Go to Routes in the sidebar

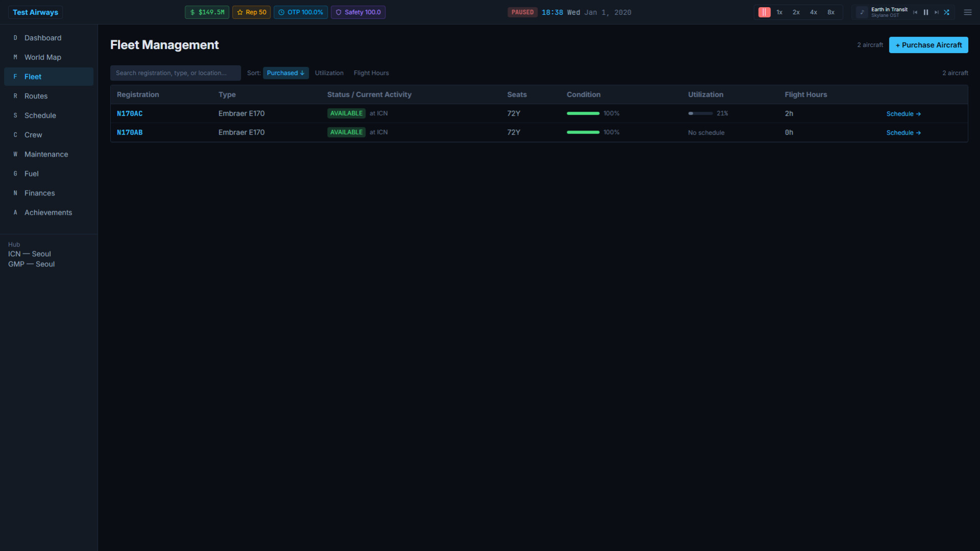coord(48,96)
